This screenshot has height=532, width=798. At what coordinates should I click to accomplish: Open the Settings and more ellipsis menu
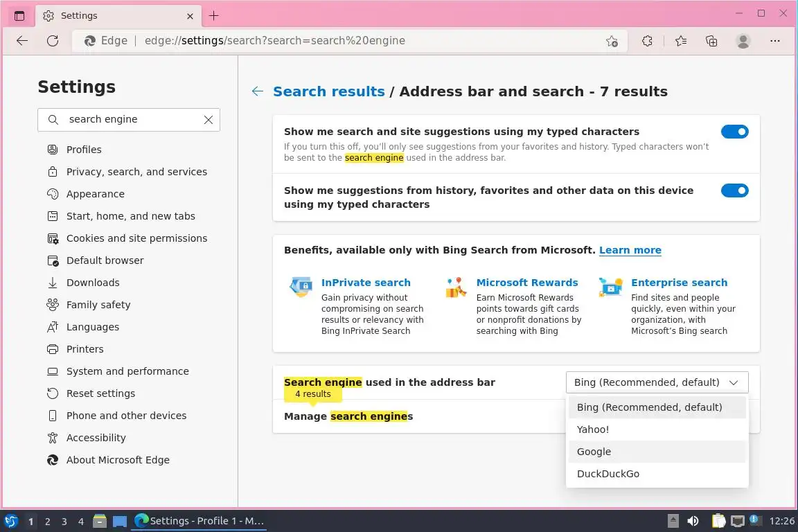click(x=774, y=41)
